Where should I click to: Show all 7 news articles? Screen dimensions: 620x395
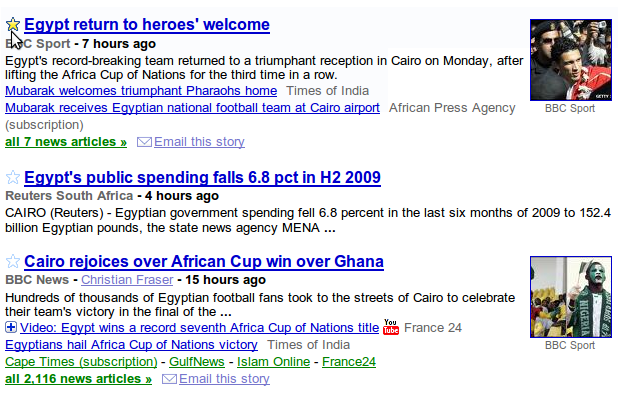click(x=66, y=142)
